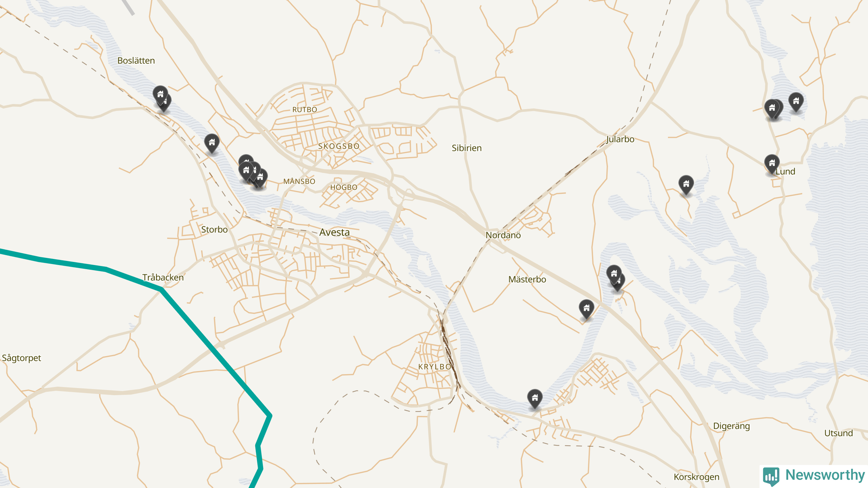Select the Skogsbo district label

tap(339, 146)
